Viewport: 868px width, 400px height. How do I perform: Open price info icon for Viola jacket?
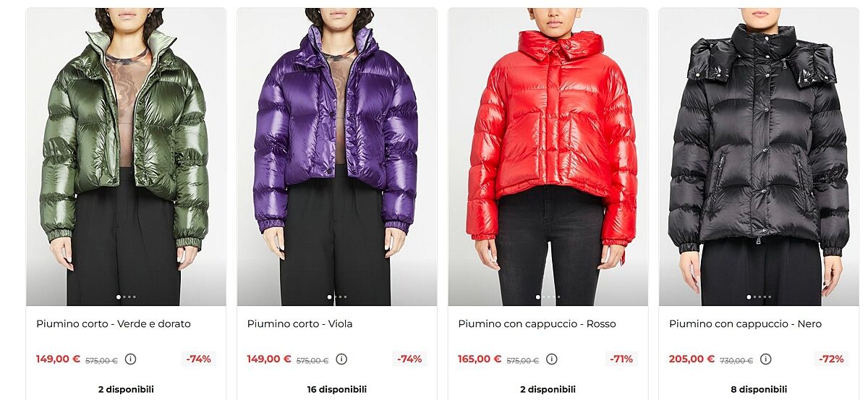(341, 359)
